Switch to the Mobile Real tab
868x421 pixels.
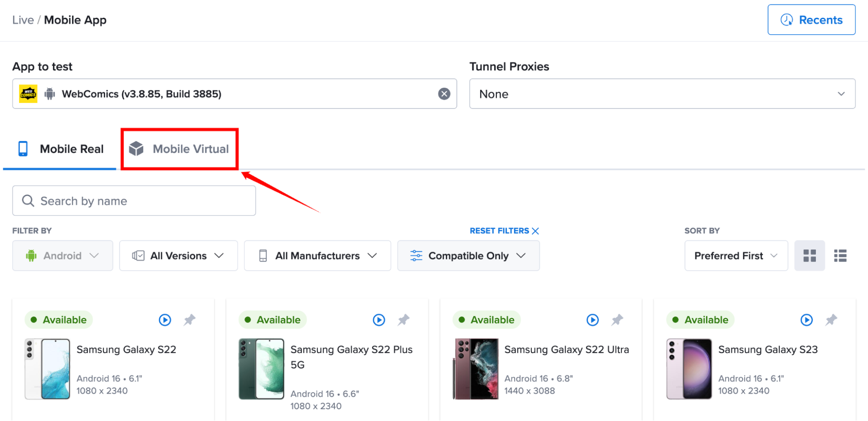click(x=60, y=149)
